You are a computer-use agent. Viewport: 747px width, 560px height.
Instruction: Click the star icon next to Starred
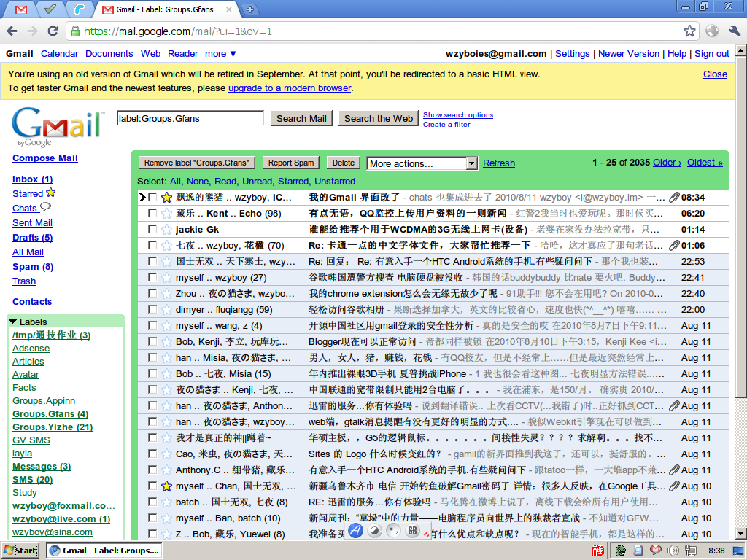click(51, 192)
